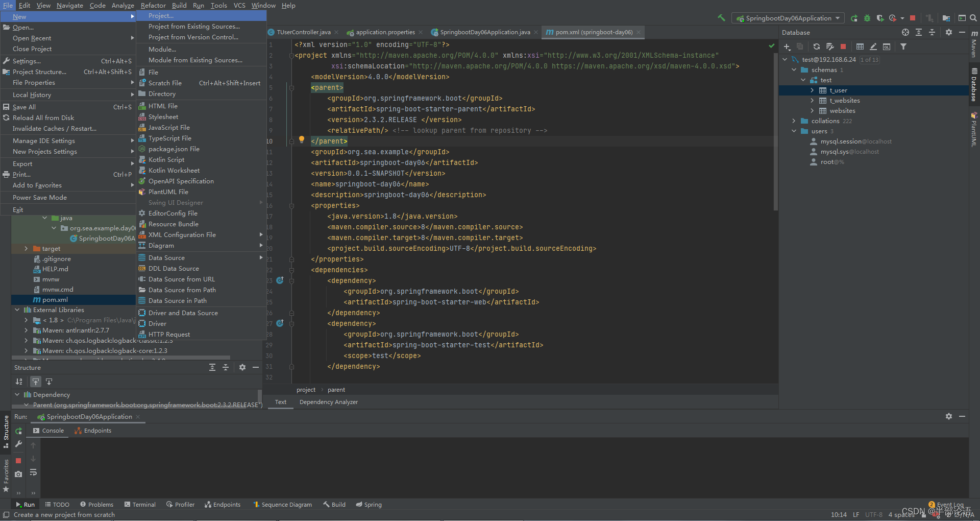This screenshot has height=521, width=980.
Task: Expand the t_websites table node
Action: (x=812, y=101)
